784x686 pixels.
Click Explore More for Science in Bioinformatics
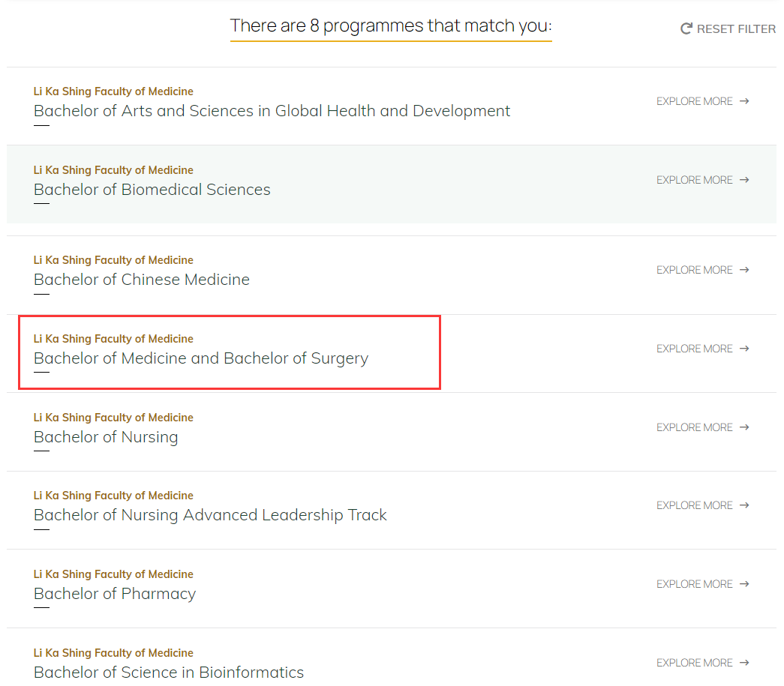tap(694, 663)
